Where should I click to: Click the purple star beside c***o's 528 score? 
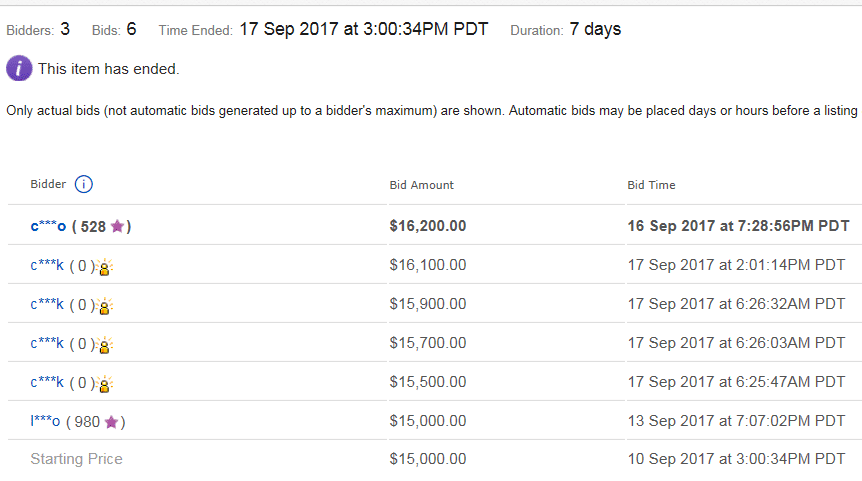117,226
